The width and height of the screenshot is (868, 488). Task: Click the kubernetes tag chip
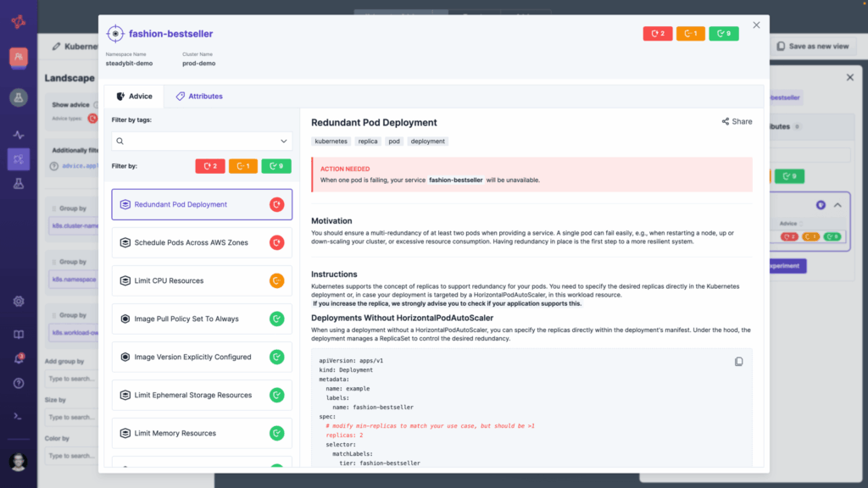coord(331,141)
